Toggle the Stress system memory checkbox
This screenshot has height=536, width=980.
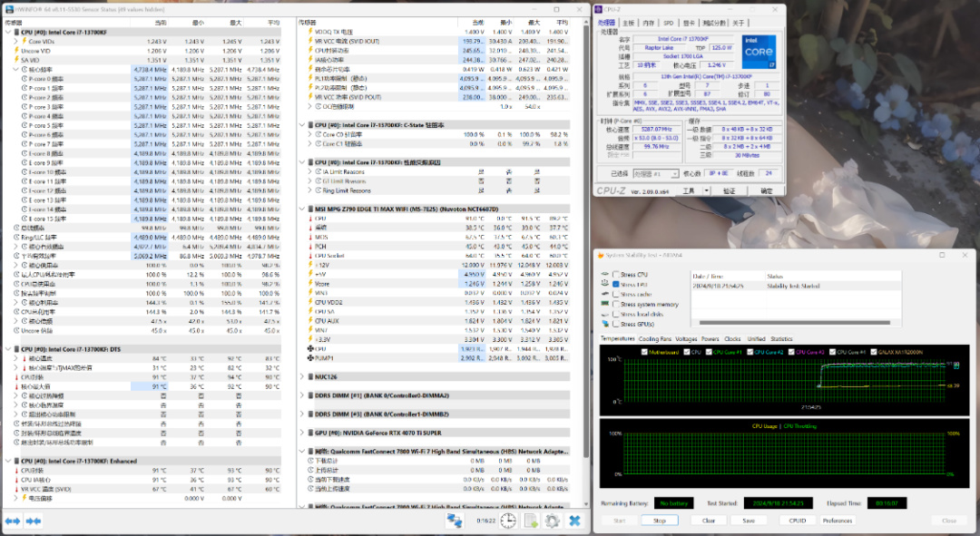coord(615,305)
